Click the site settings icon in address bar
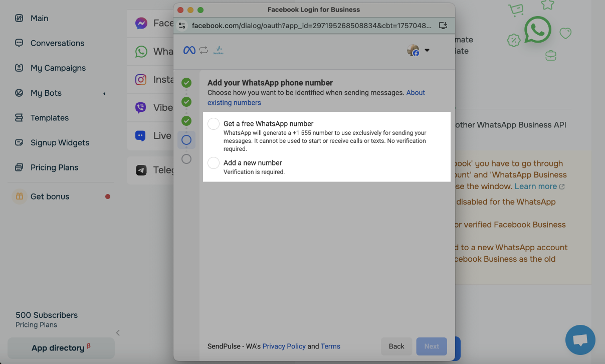 [182, 26]
